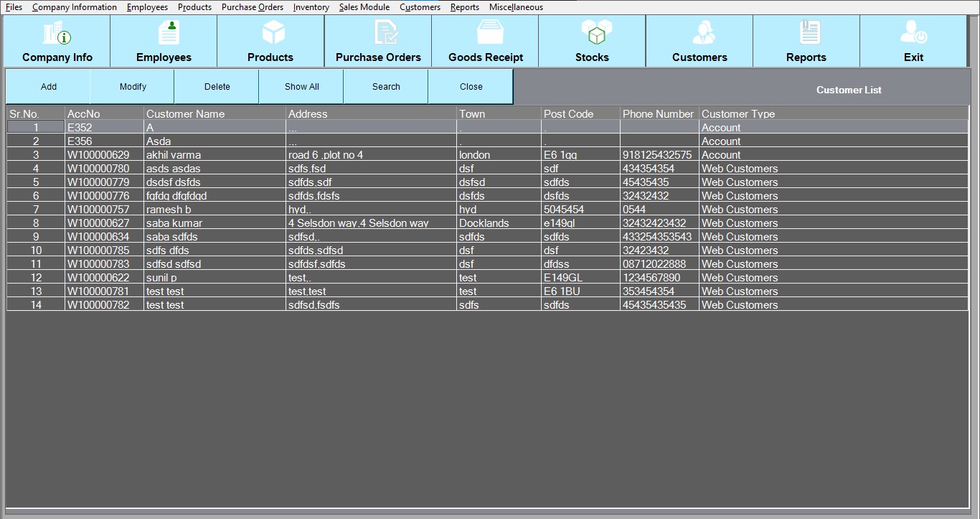Image resolution: width=980 pixels, height=519 pixels.
Task: Click the Delete button
Action: [217, 87]
